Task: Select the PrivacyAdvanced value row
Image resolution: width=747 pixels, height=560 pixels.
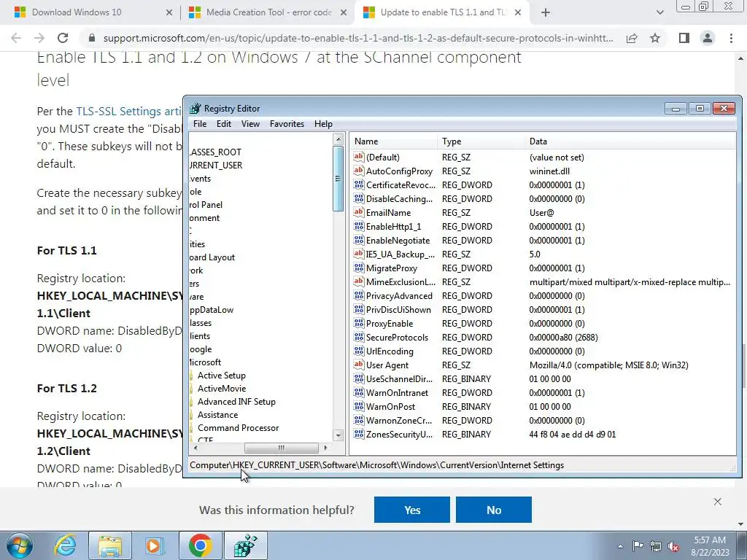Action: tap(543, 296)
